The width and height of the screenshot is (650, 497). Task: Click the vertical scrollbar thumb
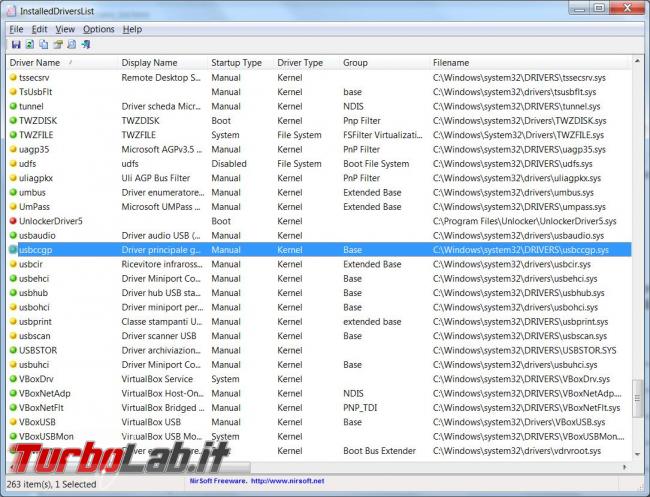[637, 398]
